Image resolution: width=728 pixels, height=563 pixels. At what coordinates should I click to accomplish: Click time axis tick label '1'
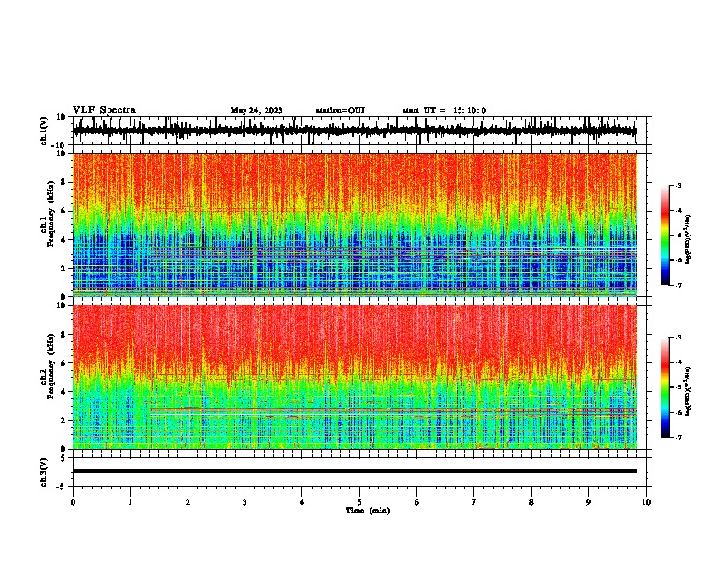(x=130, y=502)
